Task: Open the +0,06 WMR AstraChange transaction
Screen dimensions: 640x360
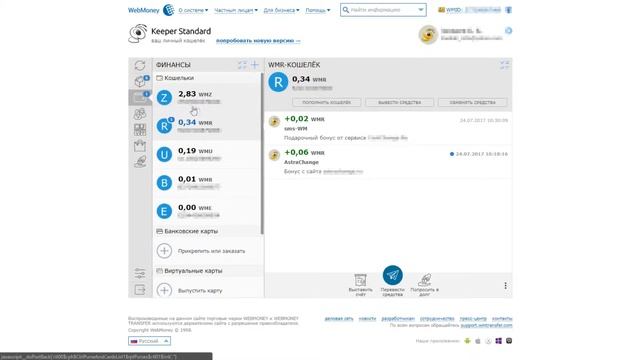Action: (388, 162)
